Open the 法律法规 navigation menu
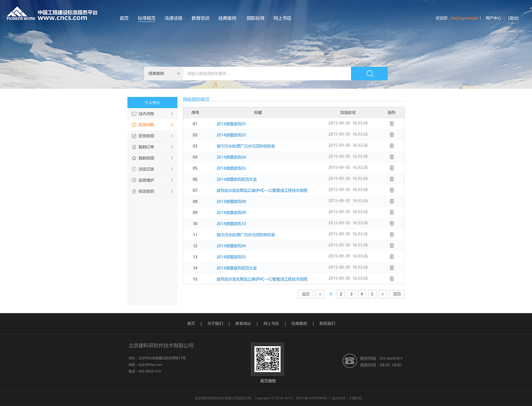 [x=173, y=18]
